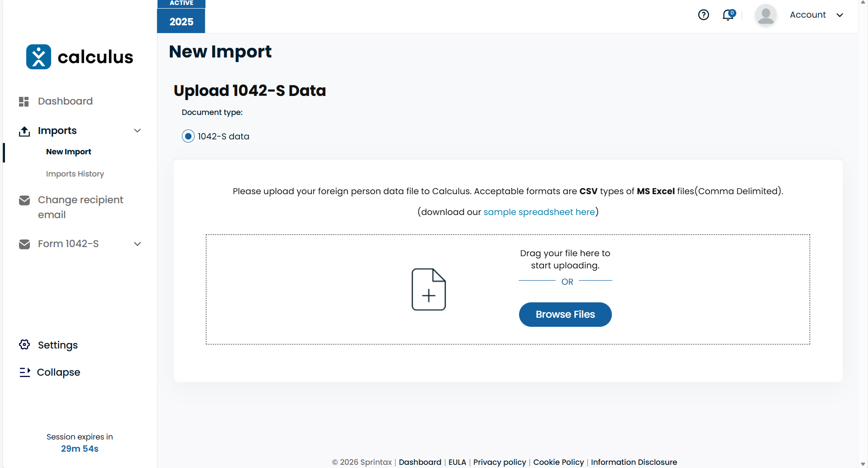The height and width of the screenshot is (468, 868).
Task: Click the help question mark icon
Action: [x=703, y=15]
